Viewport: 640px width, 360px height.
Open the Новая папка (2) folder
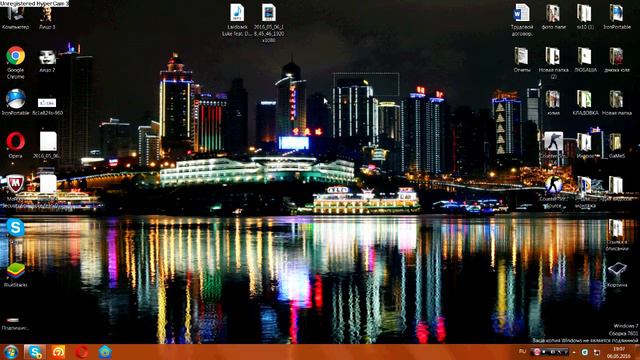coord(553,62)
